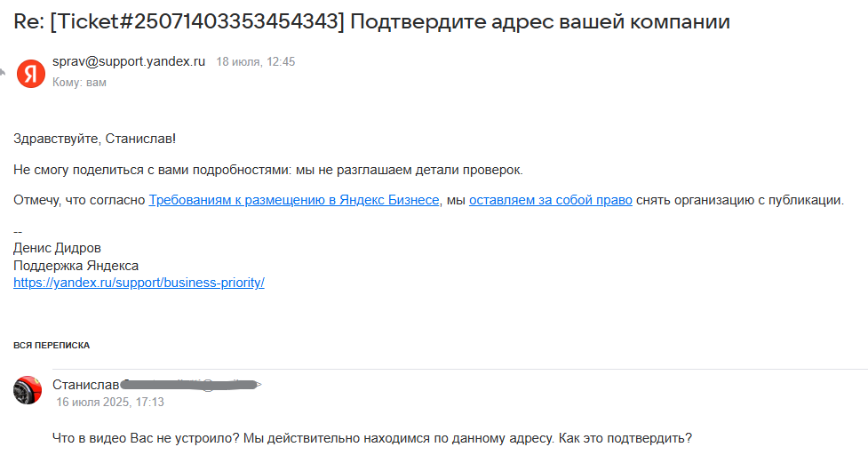Viewport: 868px width, 455px height.
Task: Open the Требованиям к размещению в Яндекс Бизнесе link
Action: [293, 200]
